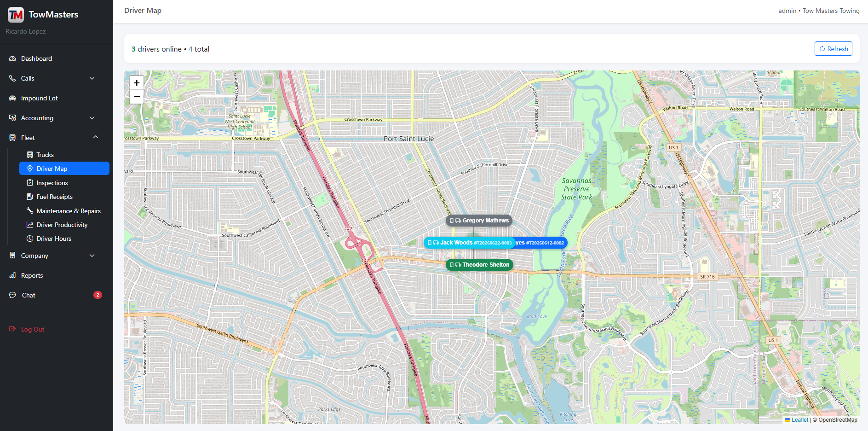Click the unread chat badge showing 2

point(98,295)
